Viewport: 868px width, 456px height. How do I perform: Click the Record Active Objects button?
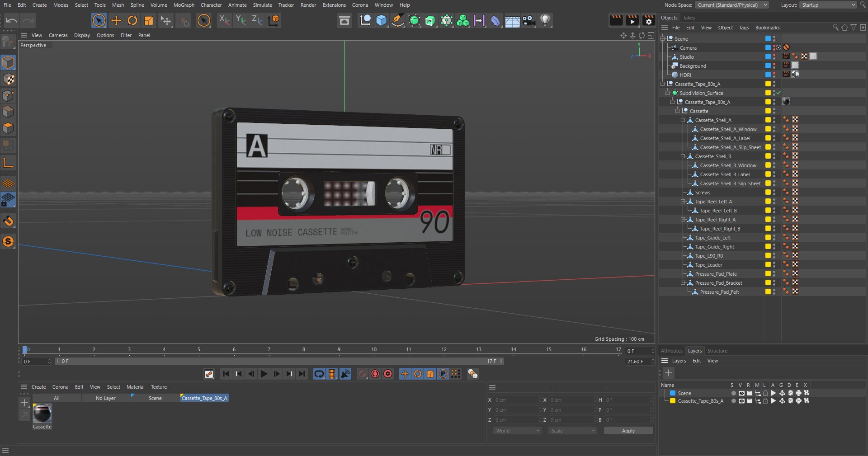[x=362, y=374]
